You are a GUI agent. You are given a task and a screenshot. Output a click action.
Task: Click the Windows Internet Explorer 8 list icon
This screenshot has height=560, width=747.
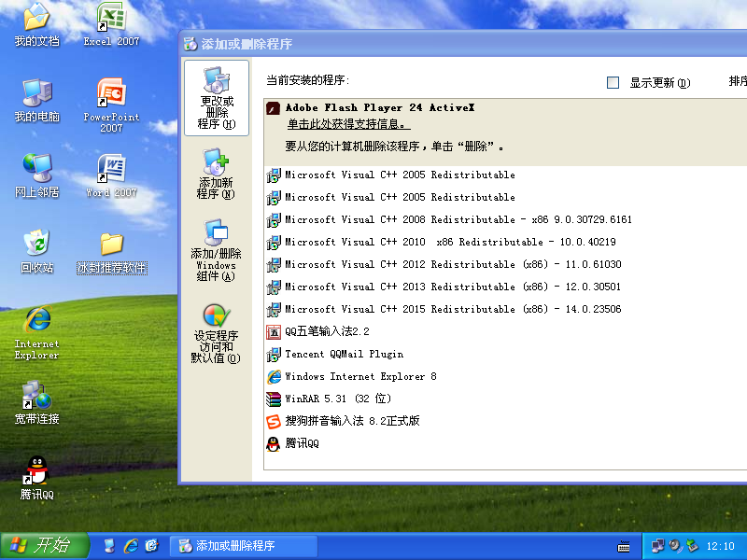(274, 377)
